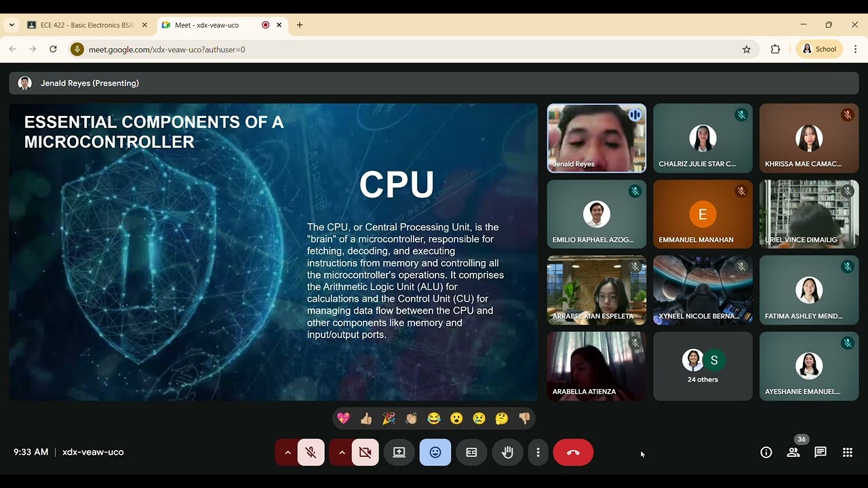The width and height of the screenshot is (868, 488).
Task: Open the More options three-dot menu
Action: tap(538, 452)
